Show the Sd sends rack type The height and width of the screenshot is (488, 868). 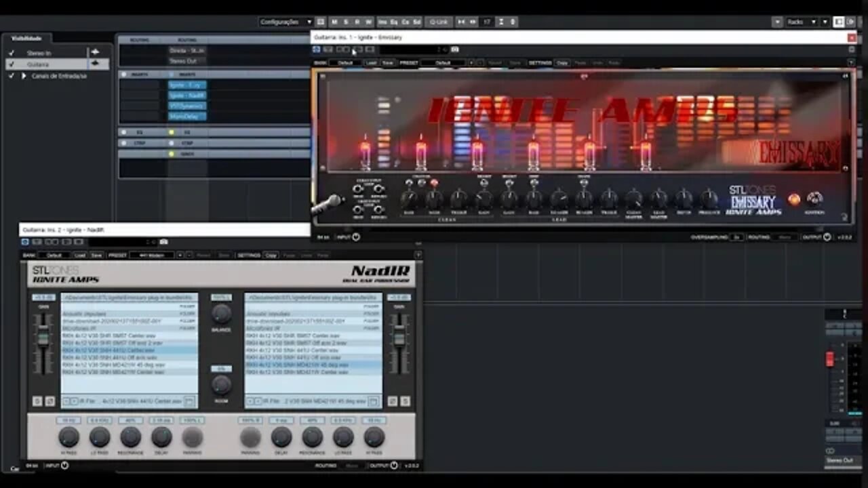(x=416, y=22)
